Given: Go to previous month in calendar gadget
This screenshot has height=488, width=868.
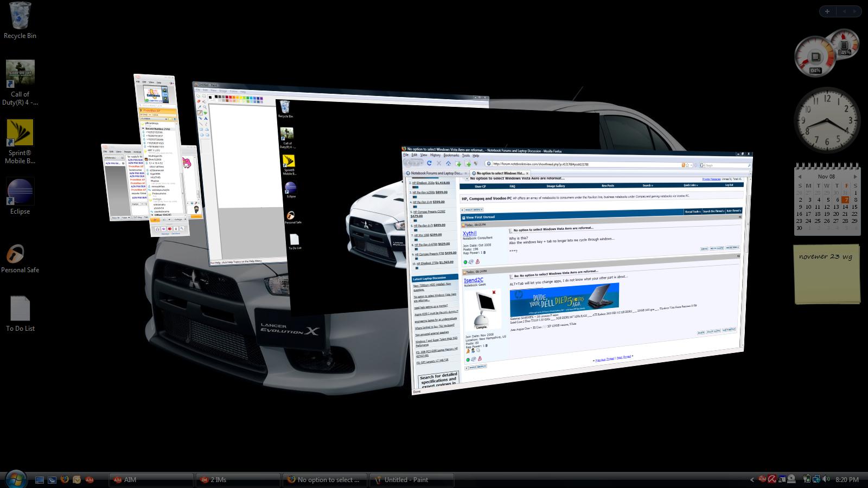Looking at the screenshot, I should 799,176.
